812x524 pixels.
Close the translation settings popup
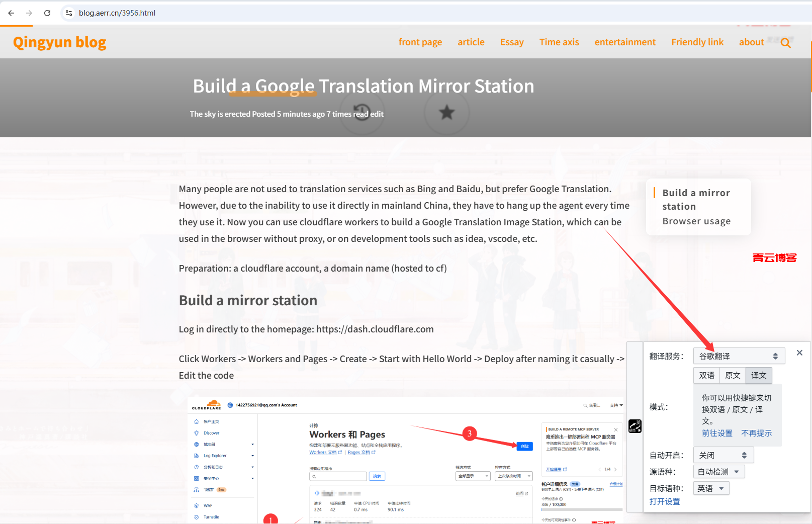pos(799,353)
